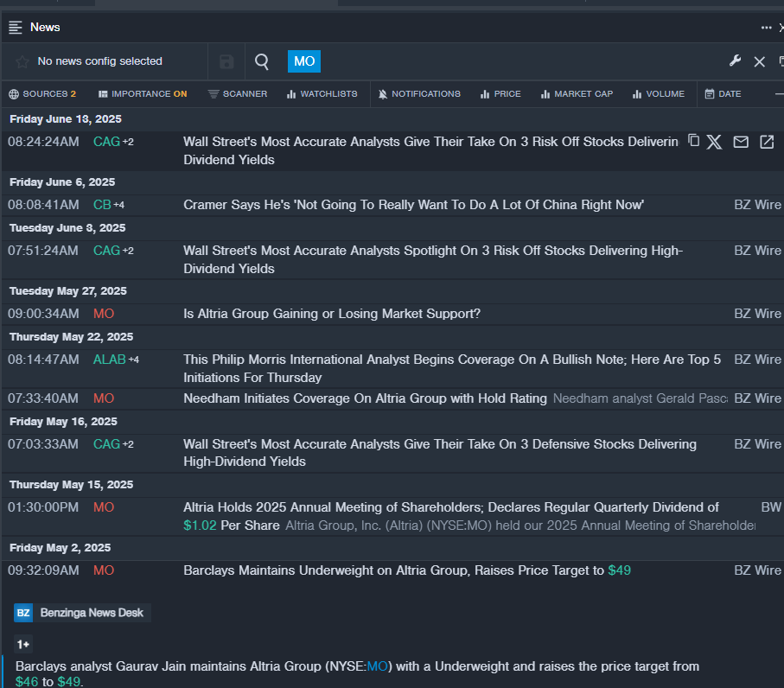The image size is (784, 688).
Task: Open '3 Defensive Stocks' headline
Action: coord(439,453)
